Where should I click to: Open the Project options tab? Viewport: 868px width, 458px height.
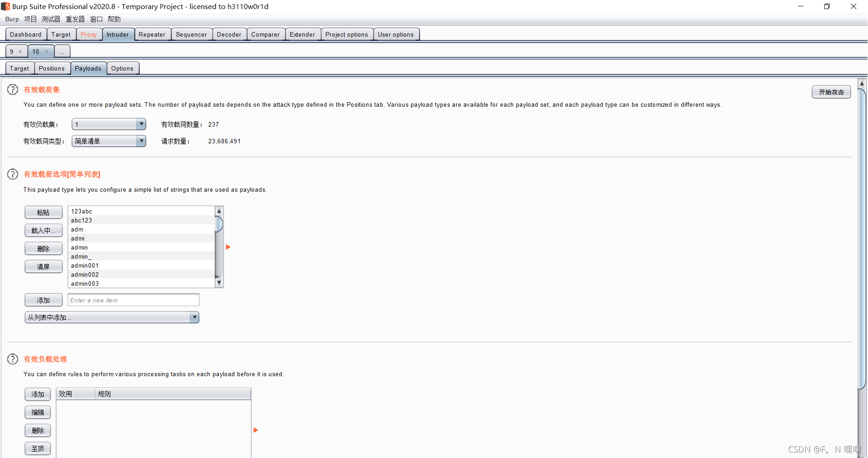point(347,34)
